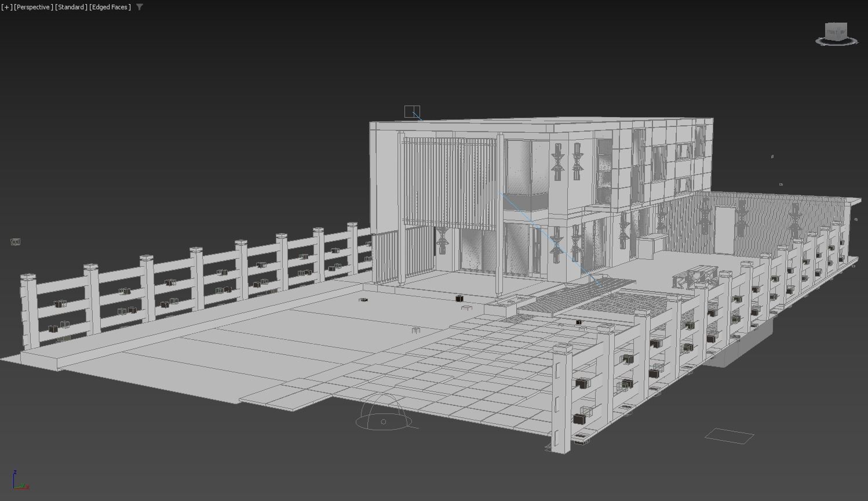Open the Perspective point-of-view viewport menu
The image size is (868, 501).
[34, 7]
